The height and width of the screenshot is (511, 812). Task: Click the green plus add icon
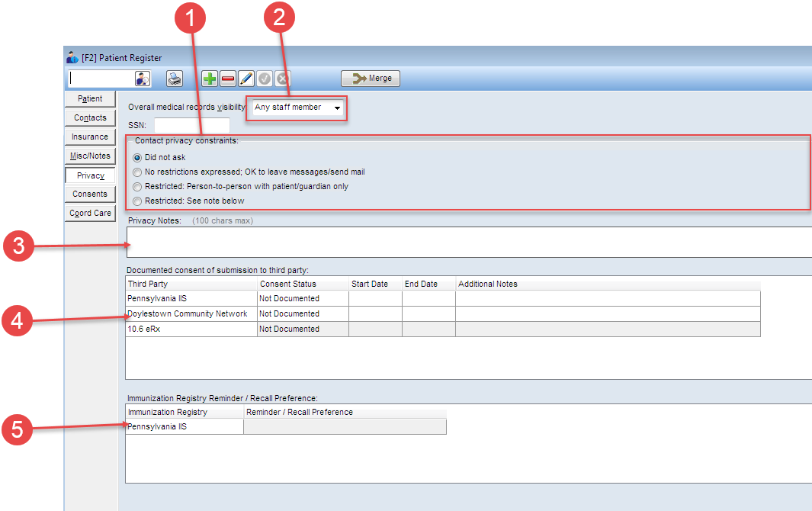point(210,79)
